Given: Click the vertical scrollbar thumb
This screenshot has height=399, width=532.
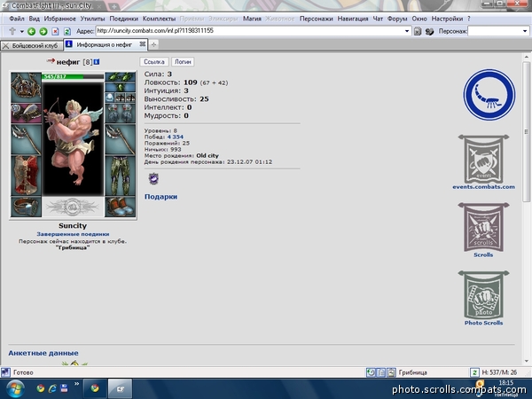Looking at the screenshot, I should 526,131.
